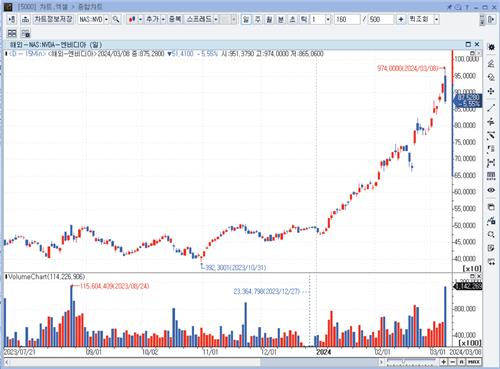Image resolution: width=500 pixels, height=369 pixels.
Task: Select the crosshair move tool
Action: coord(491,91)
